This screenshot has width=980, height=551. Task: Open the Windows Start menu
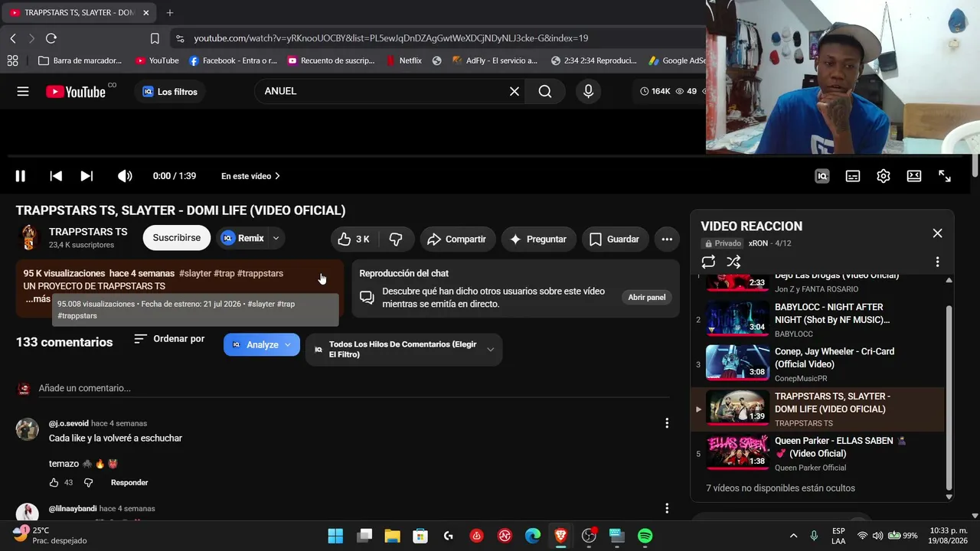[335, 536]
